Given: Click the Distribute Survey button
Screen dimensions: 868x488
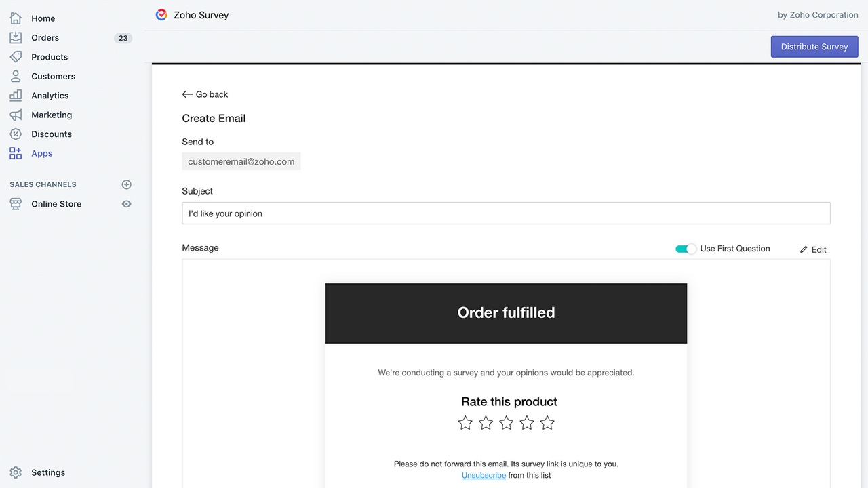Looking at the screenshot, I should (814, 46).
